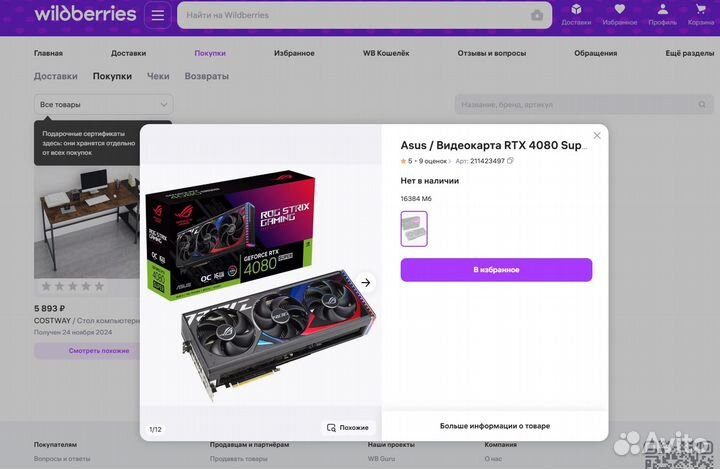The height and width of the screenshot is (469, 720).
Task: Add product with В избранное button
Action: pyautogui.click(x=496, y=270)
